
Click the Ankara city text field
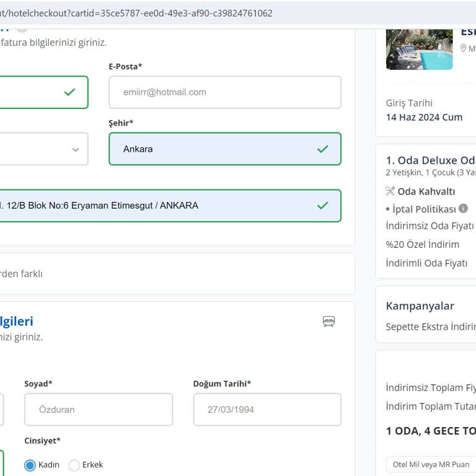(x=211, y=149)
